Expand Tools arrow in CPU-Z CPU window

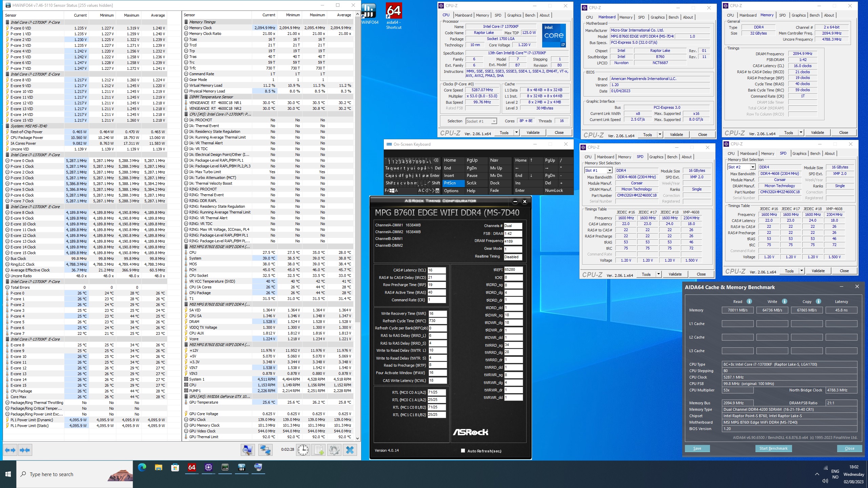(x=517, y=133)
